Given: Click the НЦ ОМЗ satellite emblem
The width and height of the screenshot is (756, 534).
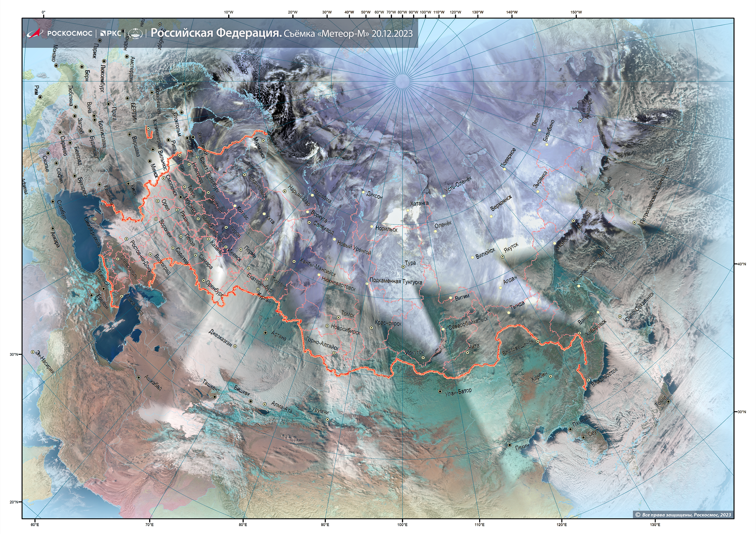Looking at the screenshot, I should [x=135, y=33].
